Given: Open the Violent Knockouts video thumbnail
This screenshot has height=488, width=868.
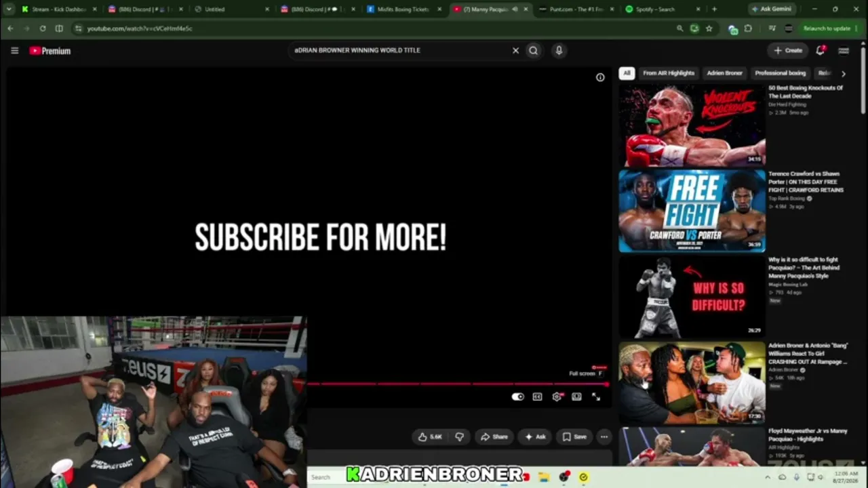Looking at the screenshot, I should tap(692, 125).
